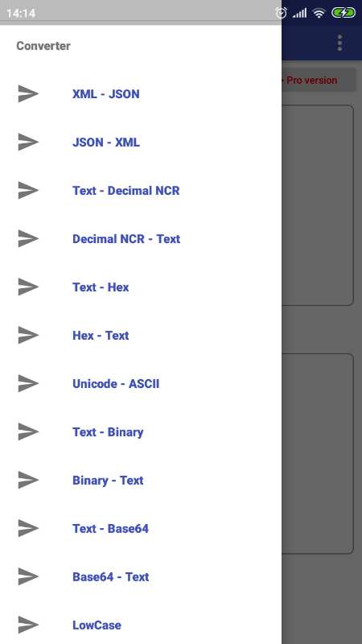Open the three-dot overflow menu

[x=339, y=43]
